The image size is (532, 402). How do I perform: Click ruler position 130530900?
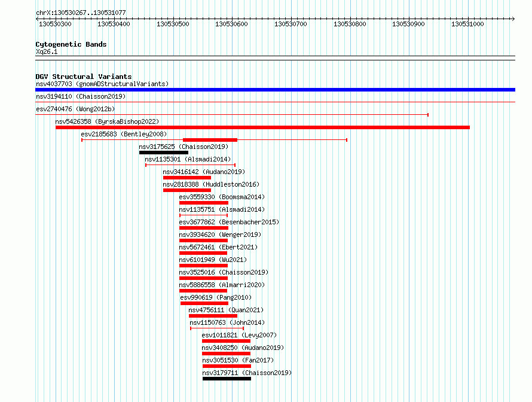pos(408,24)
